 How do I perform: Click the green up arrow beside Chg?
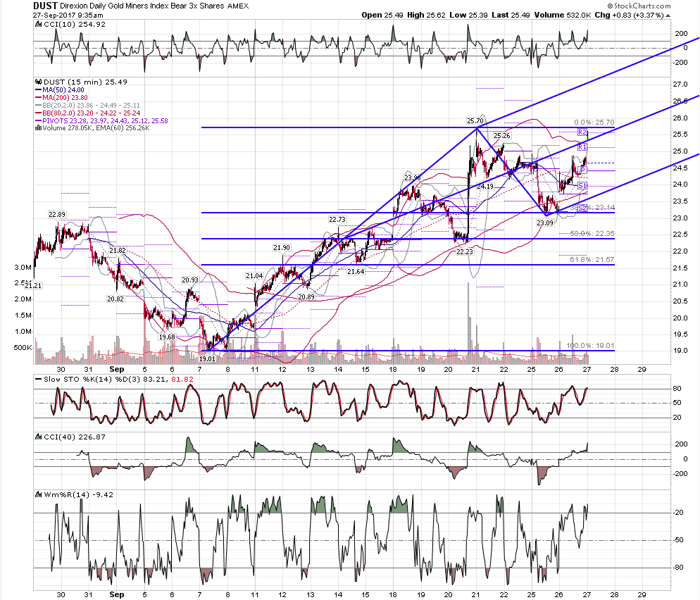[668, 15]
